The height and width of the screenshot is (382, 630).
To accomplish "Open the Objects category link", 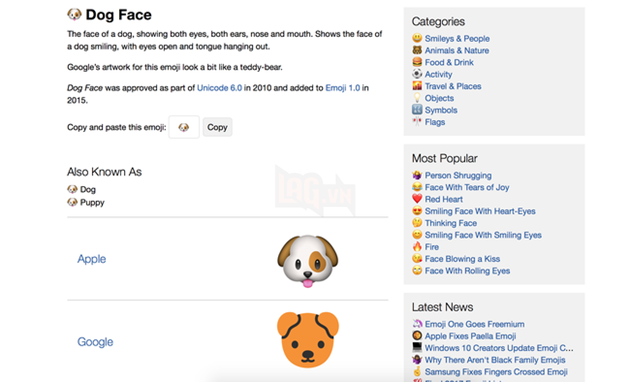I will pos(439,98).
